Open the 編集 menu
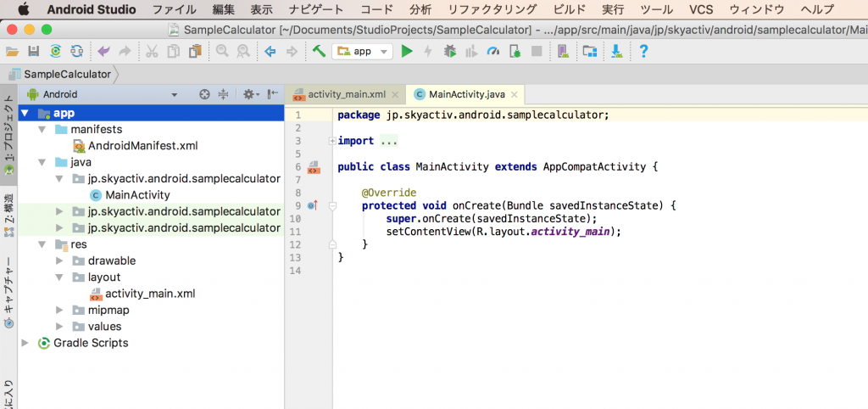 point(223,9)
